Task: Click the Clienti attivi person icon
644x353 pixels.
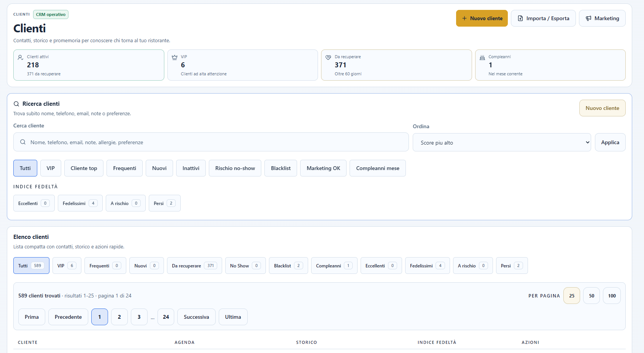Action: click(x=21, y=57)
